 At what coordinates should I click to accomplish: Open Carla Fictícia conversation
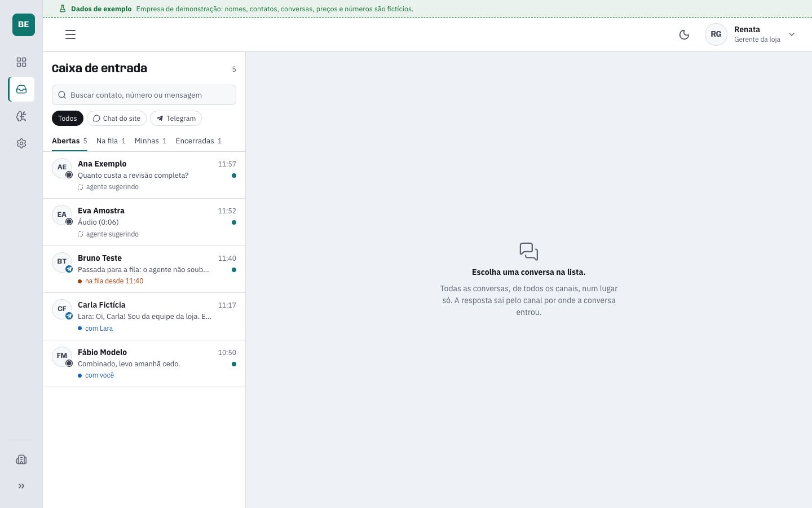coord(144,317)
